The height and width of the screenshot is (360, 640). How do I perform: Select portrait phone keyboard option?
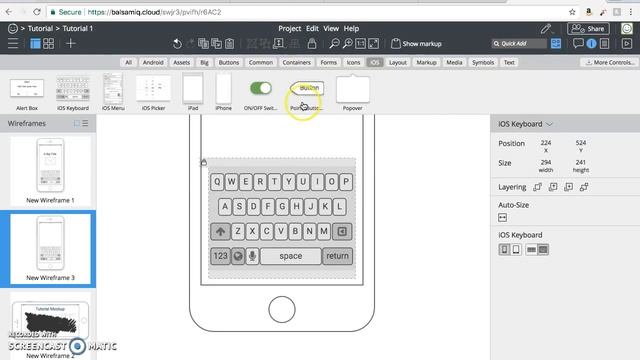pos(504,249)
